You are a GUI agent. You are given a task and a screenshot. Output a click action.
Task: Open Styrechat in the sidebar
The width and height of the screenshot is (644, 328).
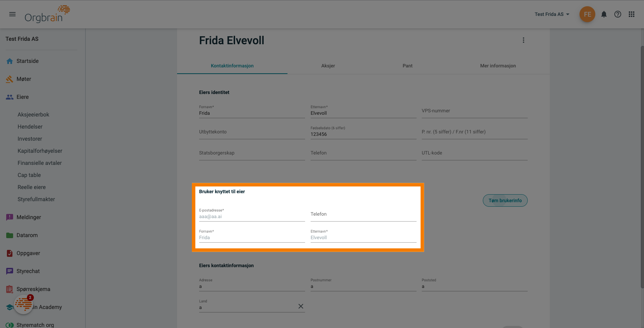tap(28, 271)
